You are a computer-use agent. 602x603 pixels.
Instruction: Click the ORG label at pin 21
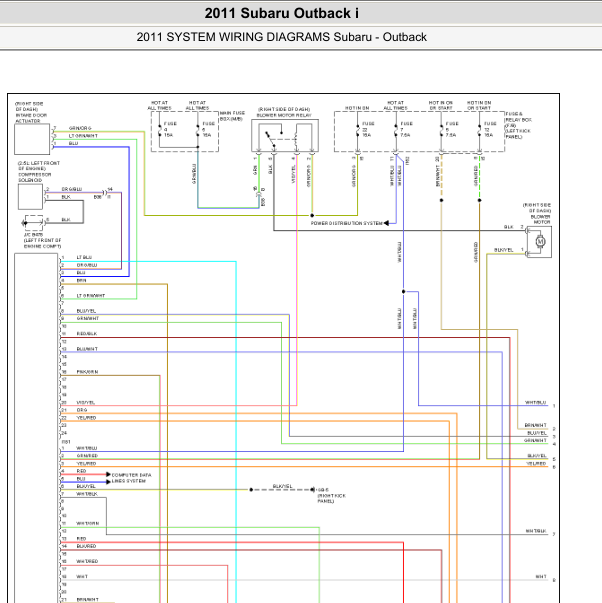tap(82, 410)
